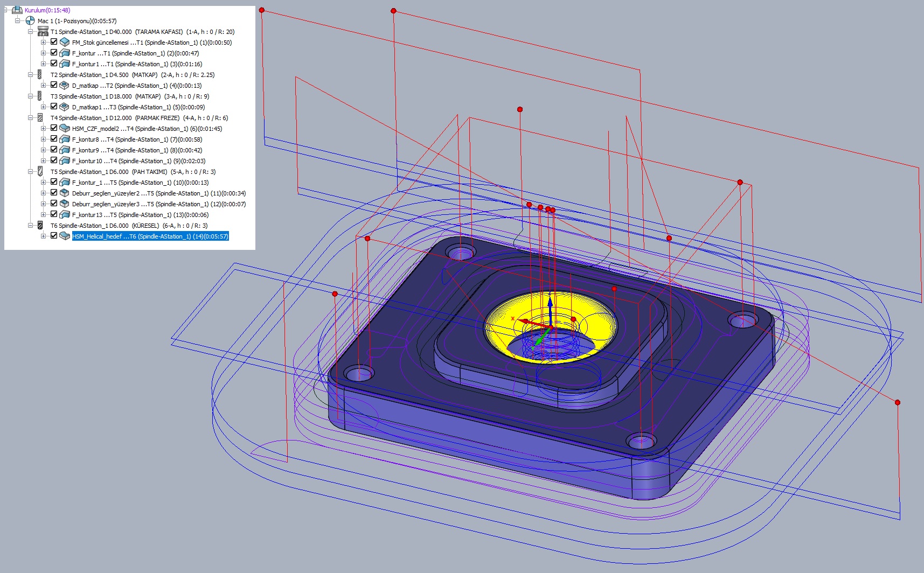Click the D_matkap ...T2 drilling operation icon
The height and width of the screenshot is (573, 924).
pyautogui.click(x=65, y=85)
